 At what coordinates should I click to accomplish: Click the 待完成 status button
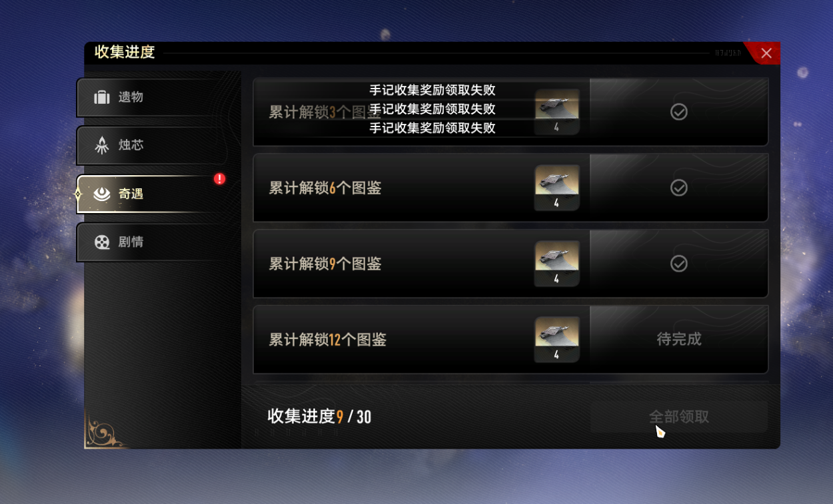click(x=678, y=340)
